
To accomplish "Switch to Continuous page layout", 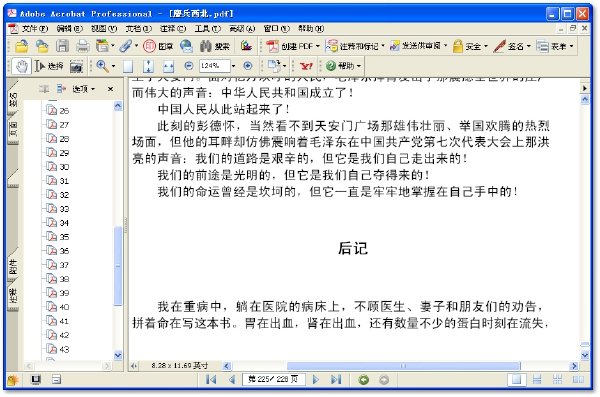I will pos(537,379).
